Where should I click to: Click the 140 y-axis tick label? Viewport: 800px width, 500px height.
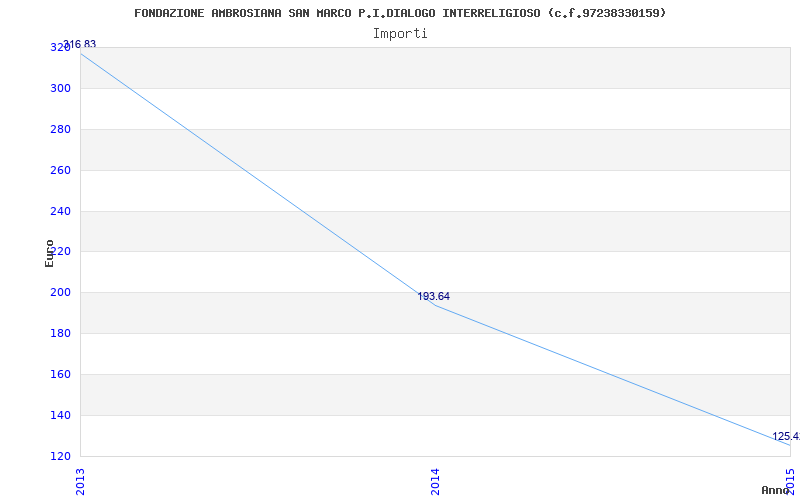pyautogui.click(x=60, y=415)
